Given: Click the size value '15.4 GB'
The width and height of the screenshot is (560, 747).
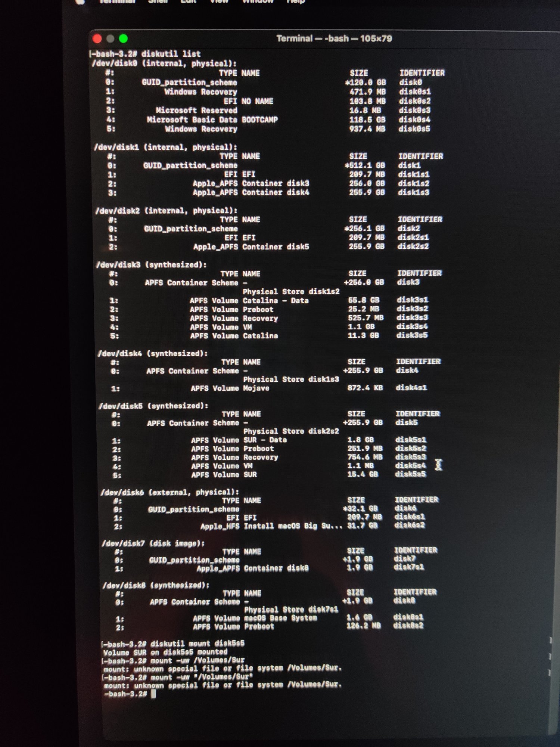Looking at the screenshot, I should (x=363, y=474).
